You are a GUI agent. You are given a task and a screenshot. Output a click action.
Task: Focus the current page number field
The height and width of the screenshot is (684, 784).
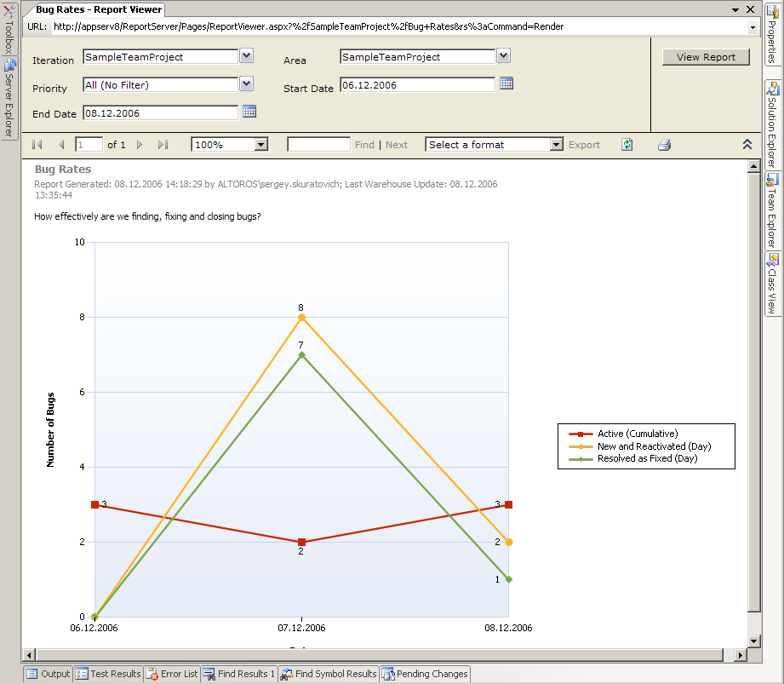click(x=89, y=145)
